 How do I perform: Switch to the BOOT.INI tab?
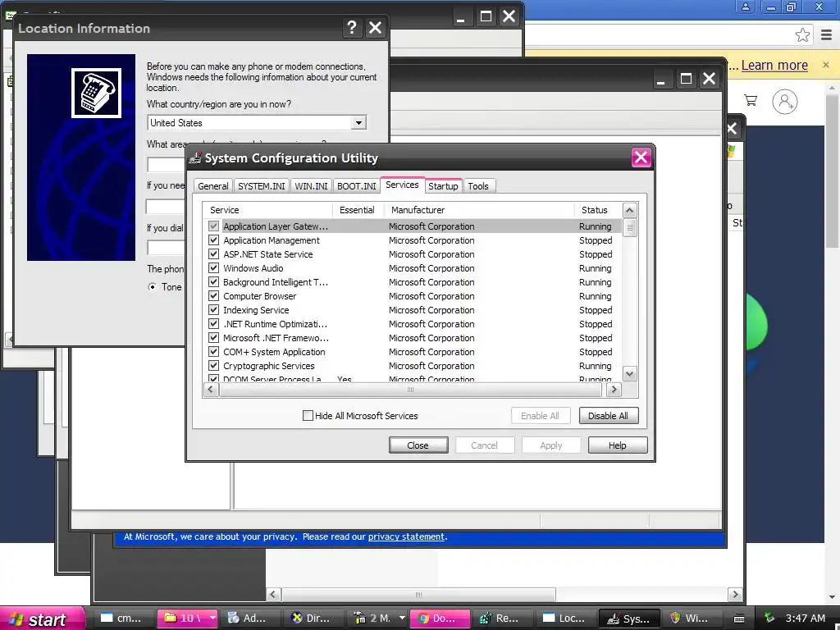point(356,186)
